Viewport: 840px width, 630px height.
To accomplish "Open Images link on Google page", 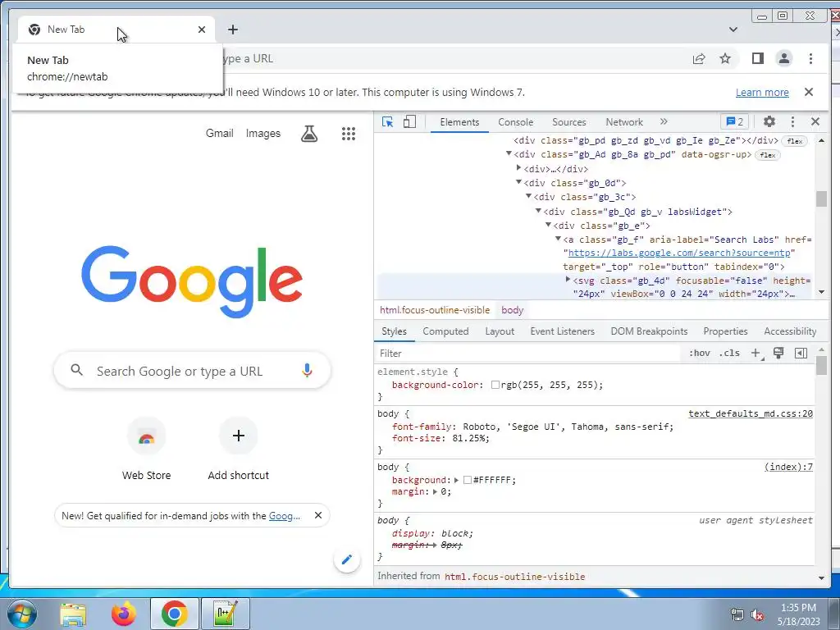I will (263, 133).
